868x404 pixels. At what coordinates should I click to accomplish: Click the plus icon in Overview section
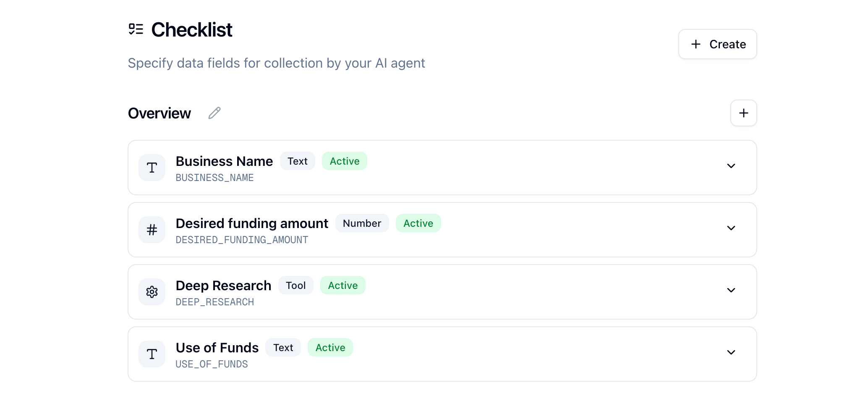(x=743, y=113)
